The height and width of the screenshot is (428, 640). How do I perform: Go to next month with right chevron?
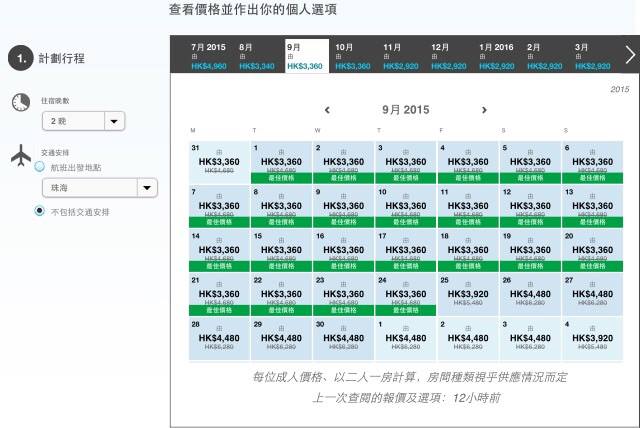[484, 111]
